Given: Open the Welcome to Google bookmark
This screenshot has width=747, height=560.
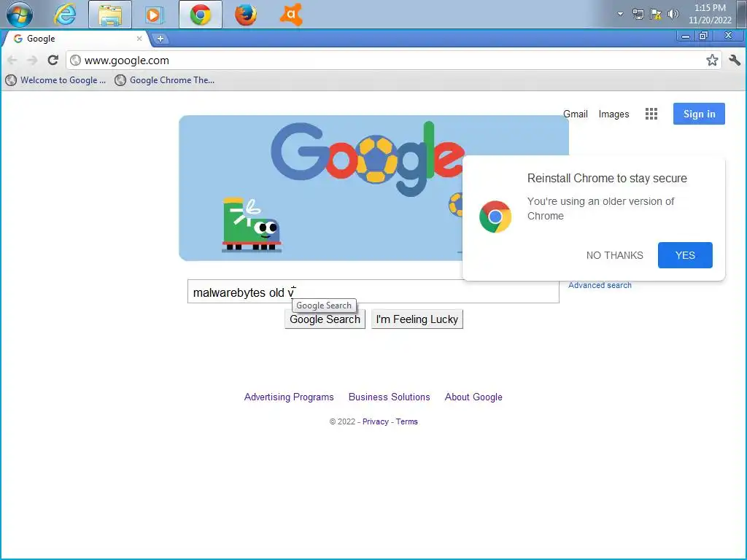Looking at the screenshot, I should (56, 80).
